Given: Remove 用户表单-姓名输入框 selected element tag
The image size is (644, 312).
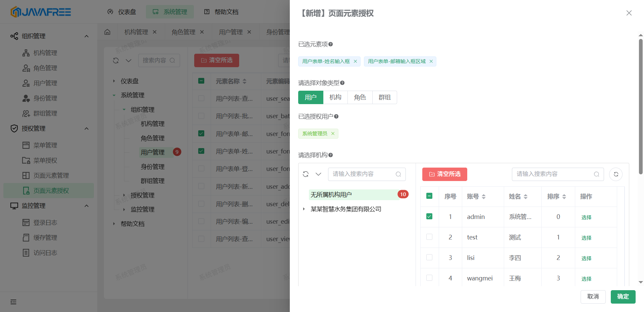Looking at the screenshot, I should [x=355, y=61].
